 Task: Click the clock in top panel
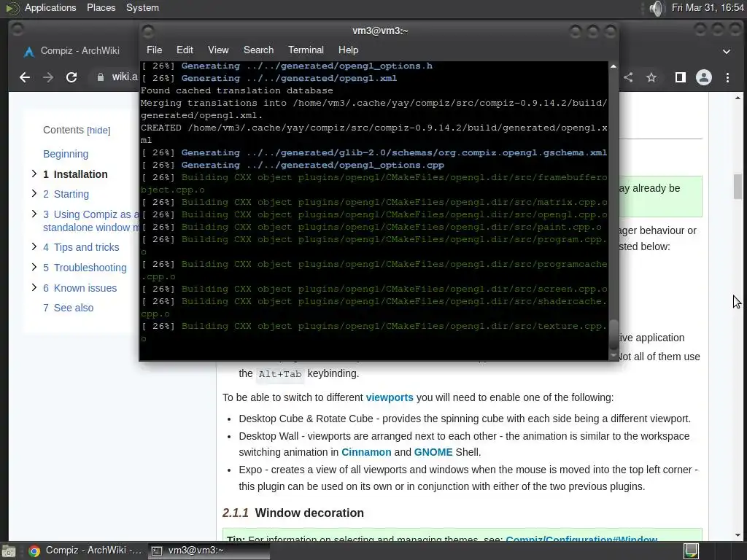coord(708,7)
